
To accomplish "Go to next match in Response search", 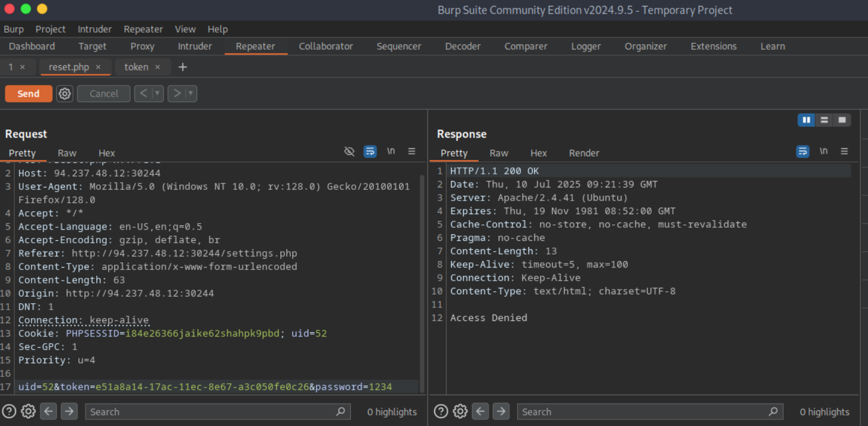I will (501, 411).
